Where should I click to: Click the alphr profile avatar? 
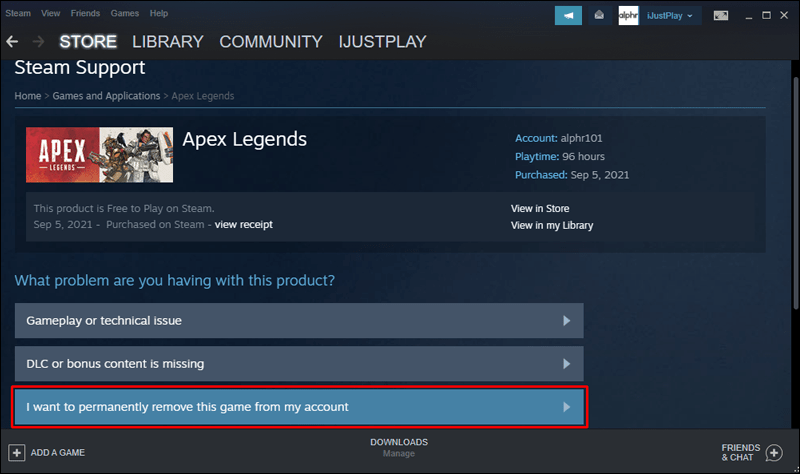pyautogui.click(x=628, y=16)
